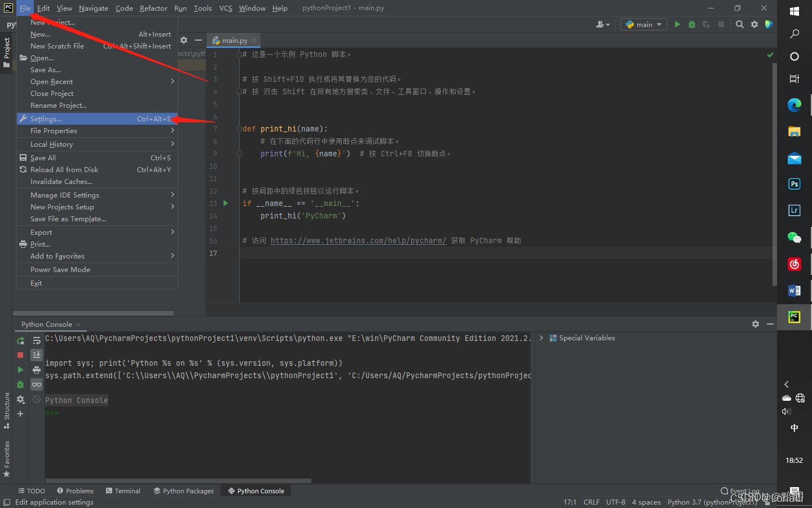The height and width of the screenshot is (508, 812).
Task: Open IDE settings gear in top toolbar
Action: 754,24
